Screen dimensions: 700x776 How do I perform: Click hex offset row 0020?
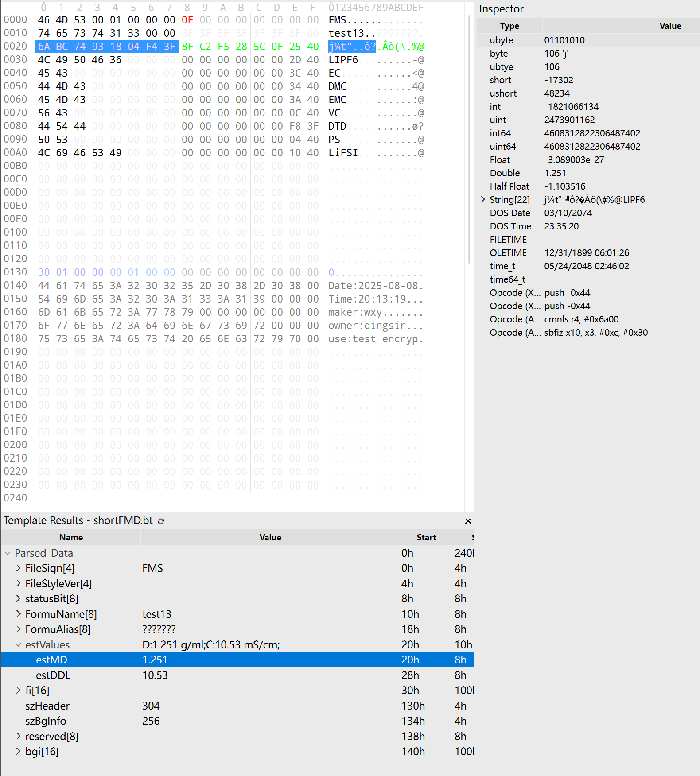[x=16, y=46]
